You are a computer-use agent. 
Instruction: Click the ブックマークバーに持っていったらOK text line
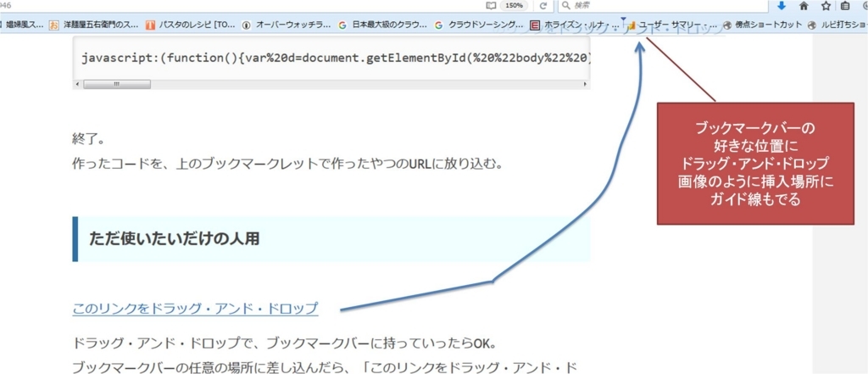[285, 343]
